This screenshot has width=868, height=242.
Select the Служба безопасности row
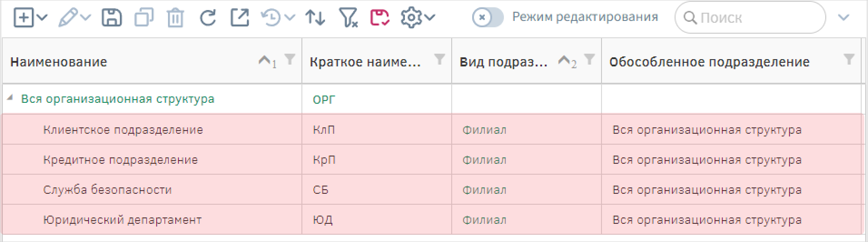pos(432,190)
